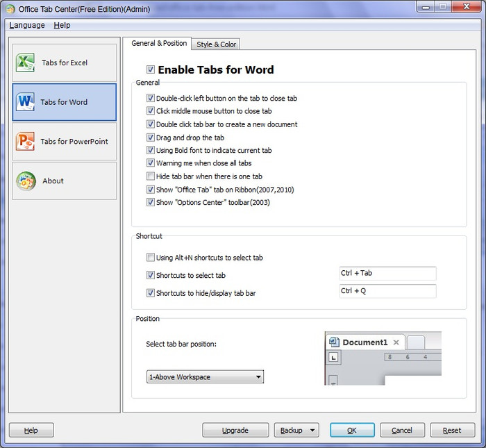Viewport: 486px width, 448px height.
Task: Toggle Enable Tabs for Word checkbox
Action: [151, 69]
